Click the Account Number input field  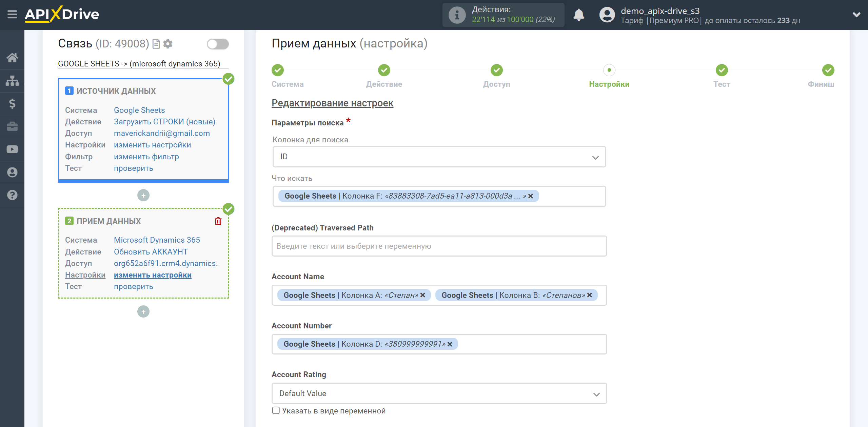point(439,344)
